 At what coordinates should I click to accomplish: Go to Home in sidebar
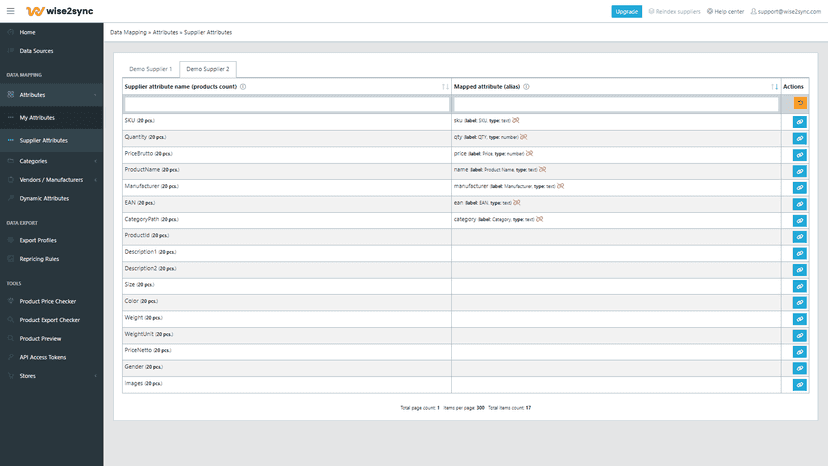click(27, 32)
